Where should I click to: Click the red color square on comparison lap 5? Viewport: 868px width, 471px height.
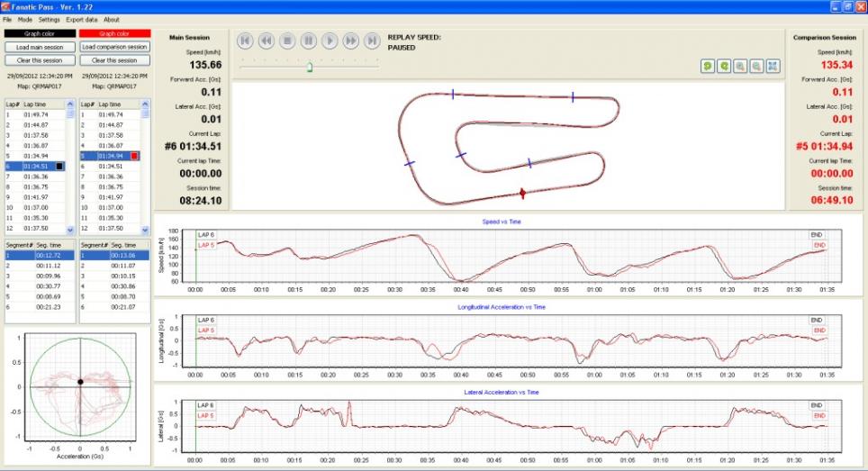pyautogui.click(x=134, y=156)
